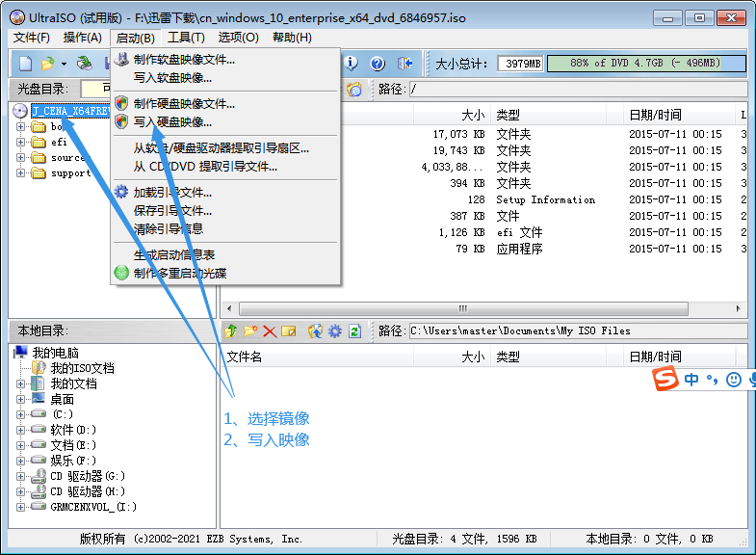Click the Help question mark icon
This screenshot has height=555, width=756.
[378, 64]
